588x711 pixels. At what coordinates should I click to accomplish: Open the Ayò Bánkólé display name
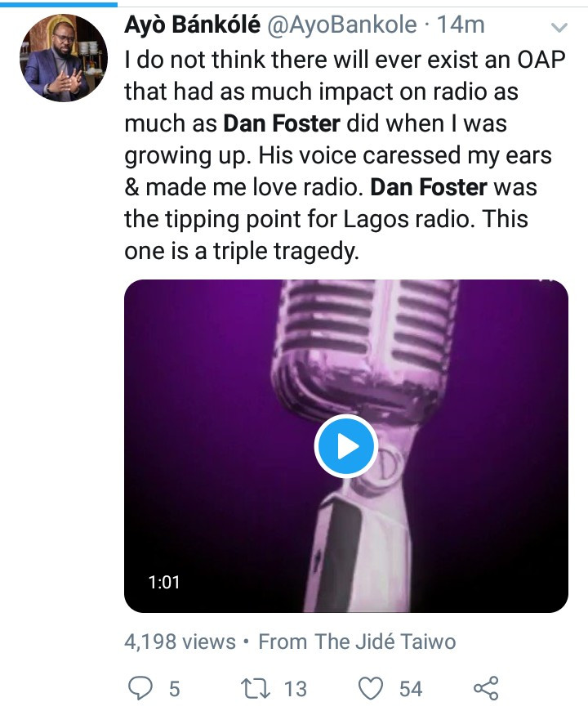[193, 25]
